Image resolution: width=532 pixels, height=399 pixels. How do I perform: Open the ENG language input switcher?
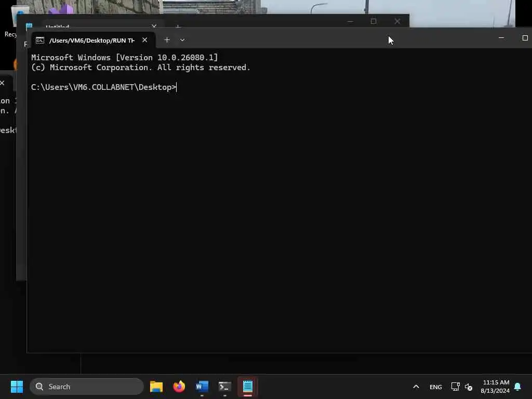436,387
